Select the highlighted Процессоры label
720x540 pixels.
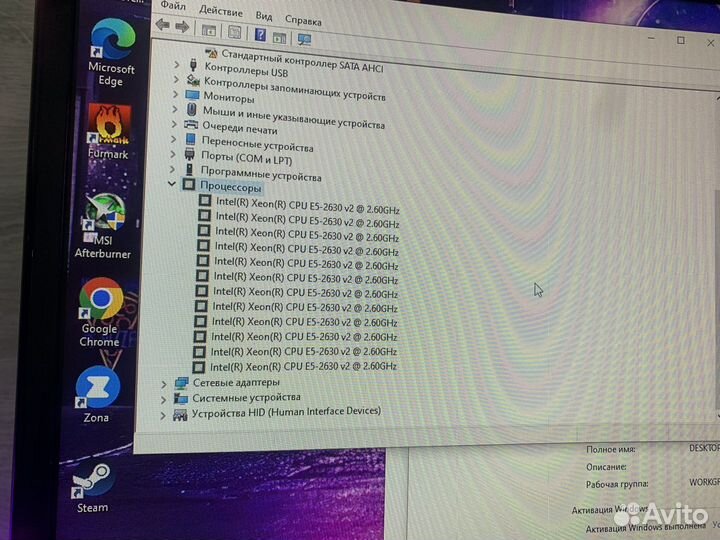(x=231, y=186)
